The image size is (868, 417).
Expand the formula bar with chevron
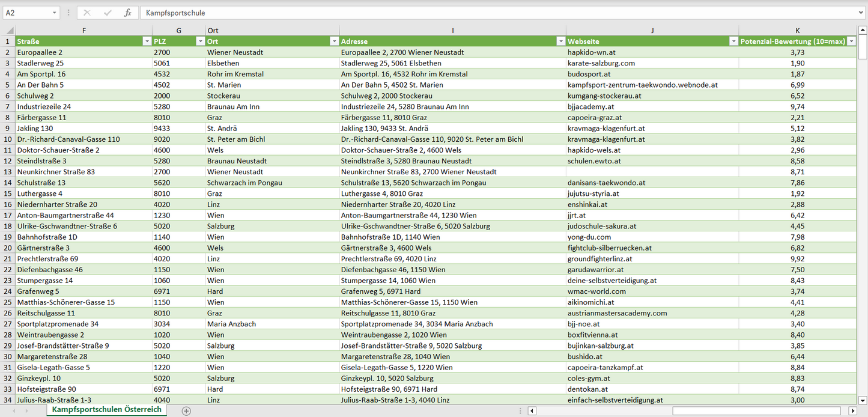[861, 13]
